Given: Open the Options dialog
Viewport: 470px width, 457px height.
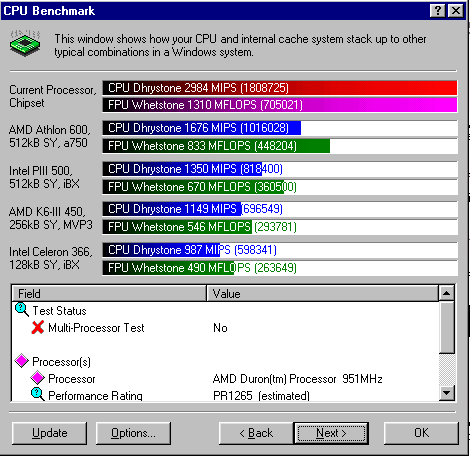Looking at the screenshot, I should (133, 433).
